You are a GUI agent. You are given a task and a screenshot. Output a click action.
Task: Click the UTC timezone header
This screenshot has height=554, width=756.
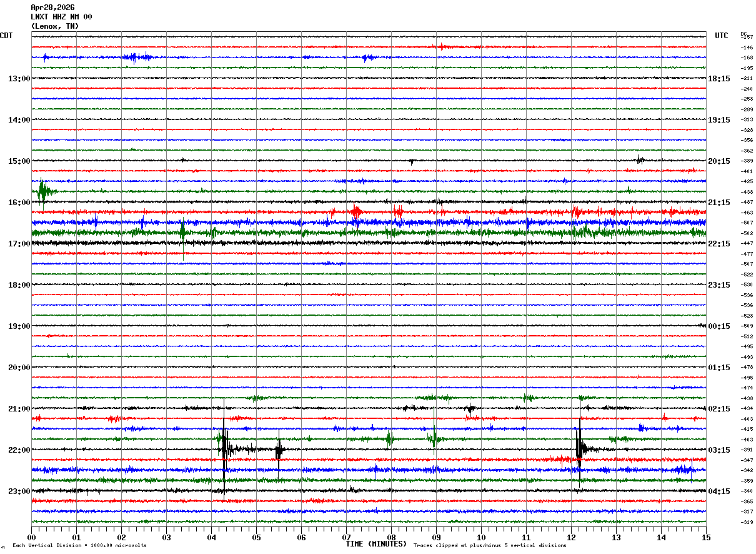point(722,36)
